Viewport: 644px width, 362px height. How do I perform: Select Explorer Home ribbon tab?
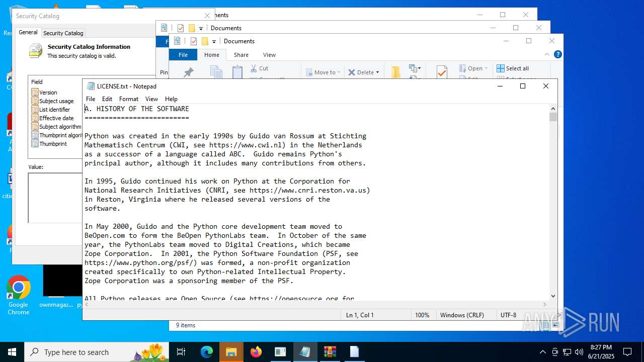tap(212, 55)
